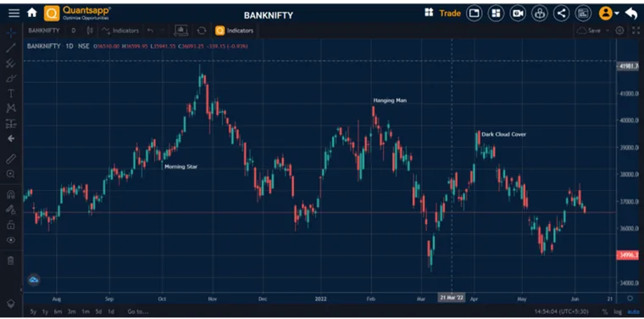This screenshot has height=319, width=644.
Task: Undo the last chart action
Action: pos(150,31)
